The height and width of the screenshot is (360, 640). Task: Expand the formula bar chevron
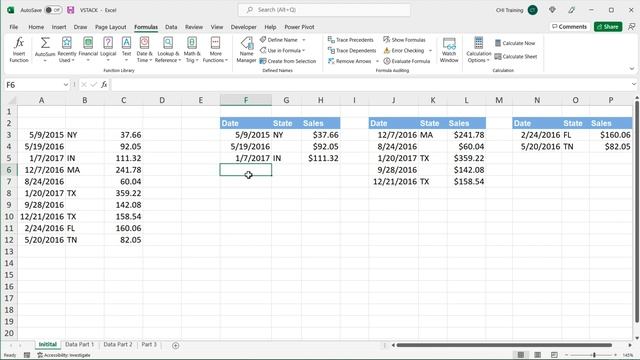coord(633,84)
